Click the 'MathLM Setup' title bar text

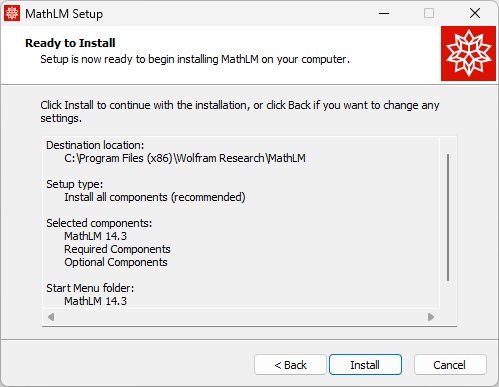coord(64,14)
